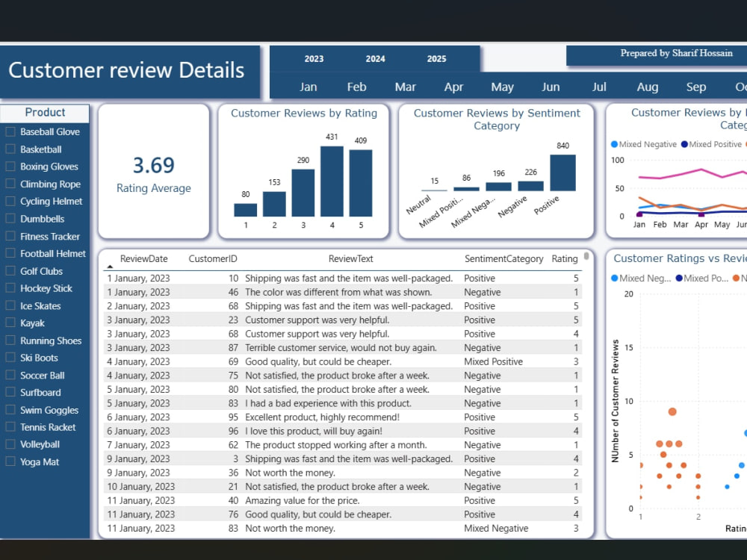Tick the Fitness Tracker checkbox
Screen dimensions: 747x560
coord(10,236)
